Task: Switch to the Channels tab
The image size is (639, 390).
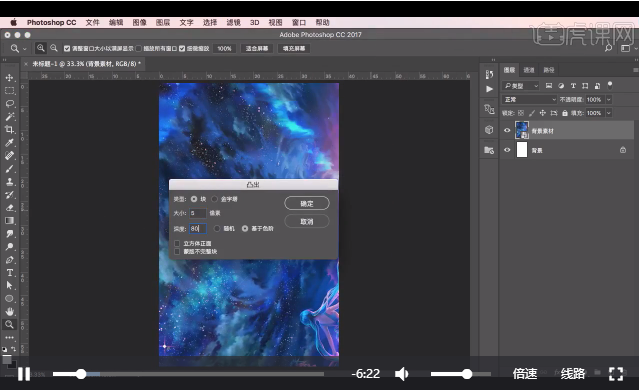Action: (529, 70)
